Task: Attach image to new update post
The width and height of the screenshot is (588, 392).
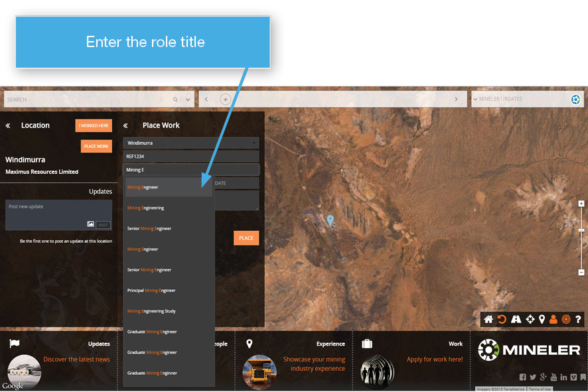Action: [x=90, y=224]
